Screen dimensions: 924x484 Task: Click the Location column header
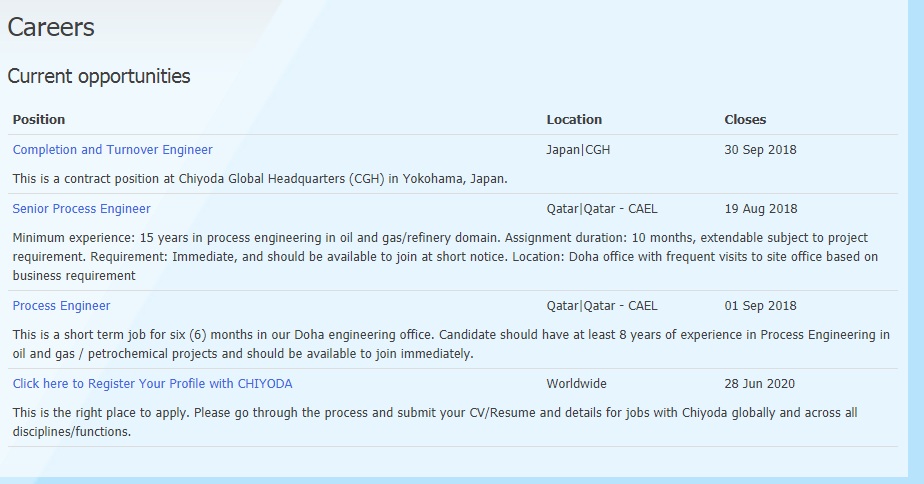(x=574, y=120)
